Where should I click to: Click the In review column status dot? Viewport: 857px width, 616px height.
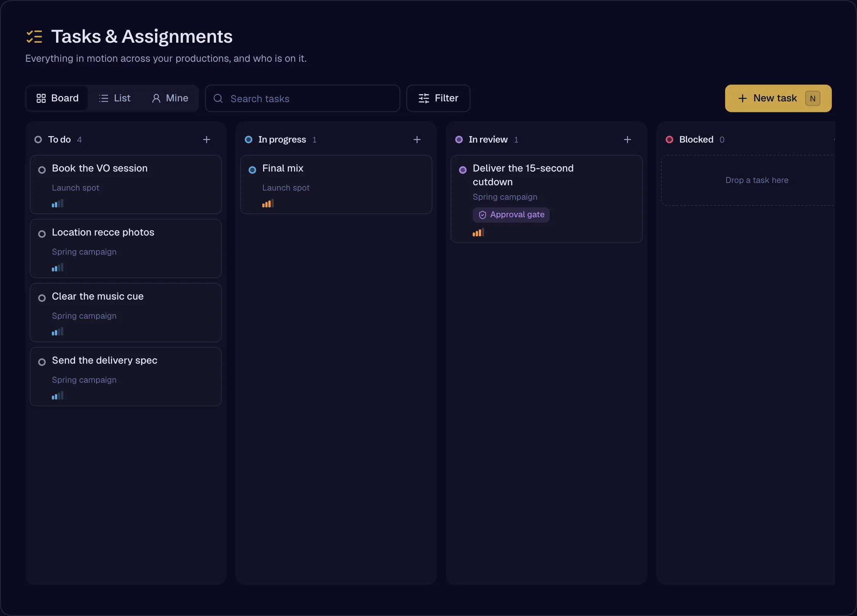coord(459,140)
